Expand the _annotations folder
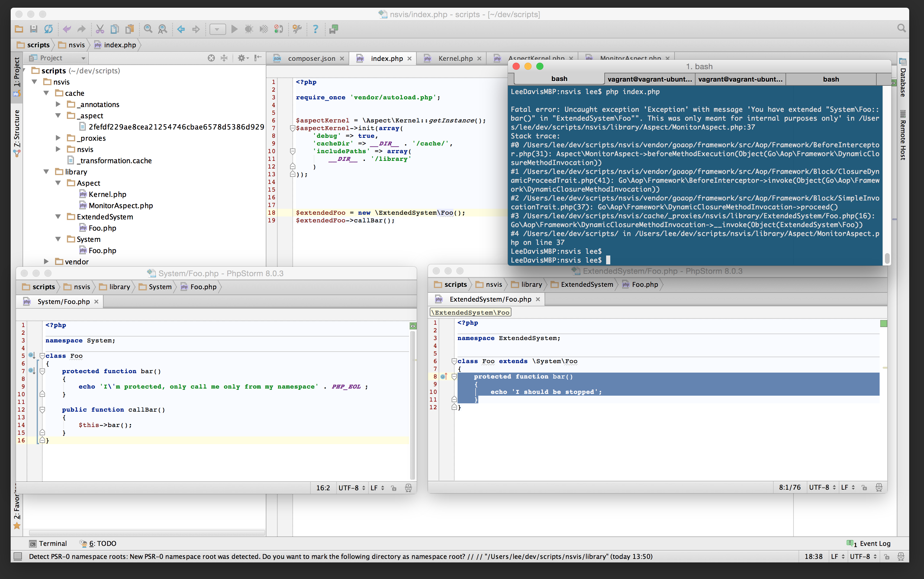Screen dimensions: 924x579 tap(58, 104)
